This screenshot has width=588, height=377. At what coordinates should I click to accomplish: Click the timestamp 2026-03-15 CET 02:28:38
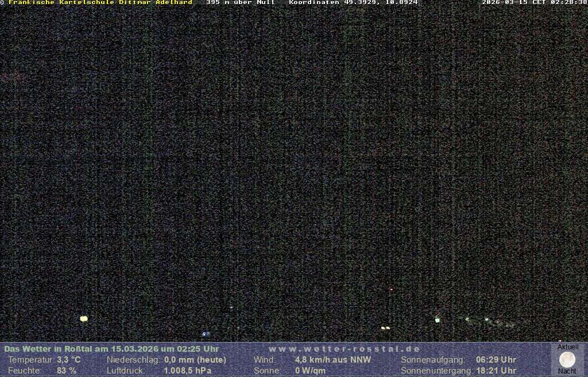534,3
